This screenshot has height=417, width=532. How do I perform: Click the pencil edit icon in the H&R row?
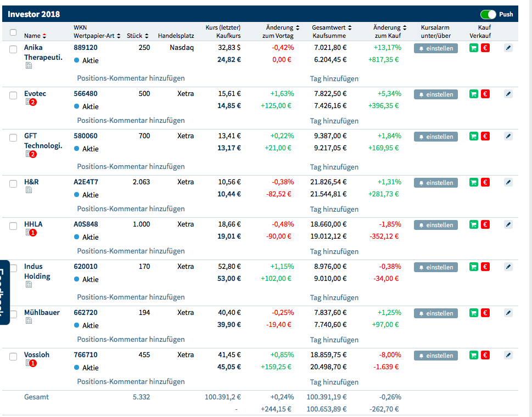click(508, 182)
